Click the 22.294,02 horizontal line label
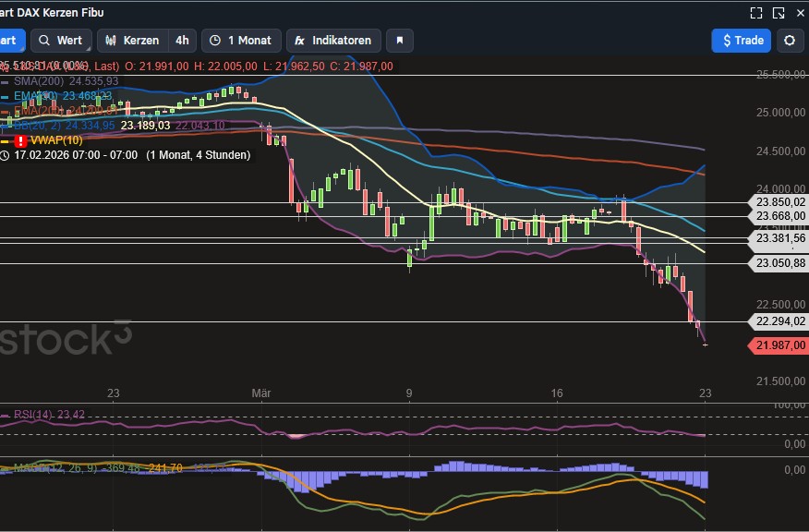The width and height of the screenshot is (809, 532). tap(780, 321)
